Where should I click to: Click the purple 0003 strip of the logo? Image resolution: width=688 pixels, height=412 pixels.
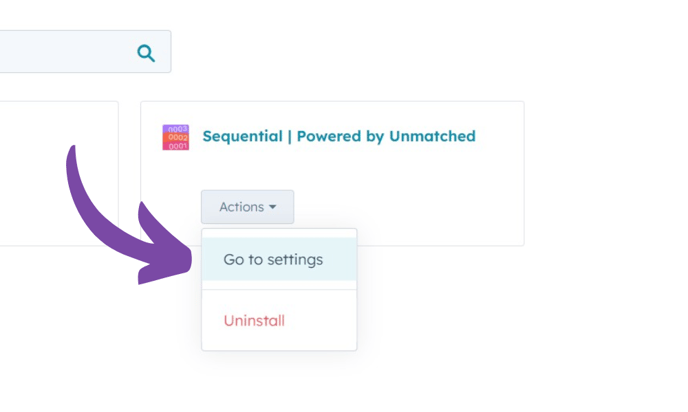pos(176,129)
